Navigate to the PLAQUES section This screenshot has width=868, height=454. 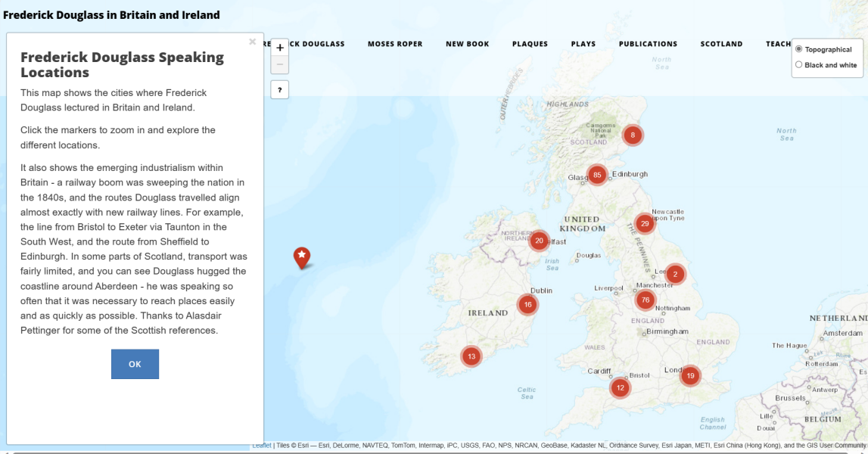530,44
